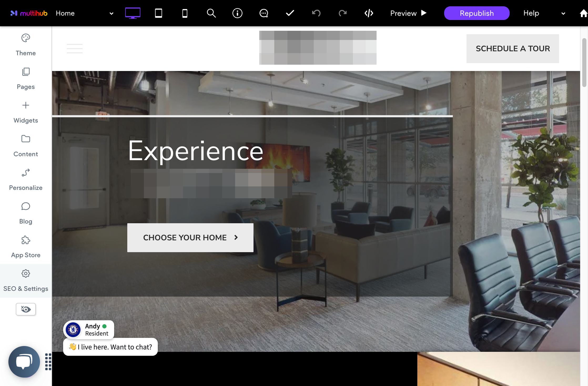Image resolution: width=588 pixels, height=386 pixels.
Task: Open SEO & Settings panel
Action: pos(26,281)
